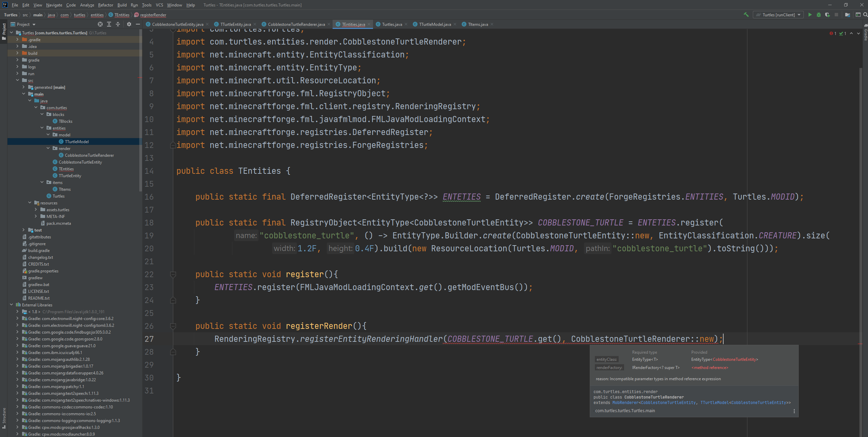Select opened file with crosshair icon
Screen dimensions: 868x437
pos(100,24)
